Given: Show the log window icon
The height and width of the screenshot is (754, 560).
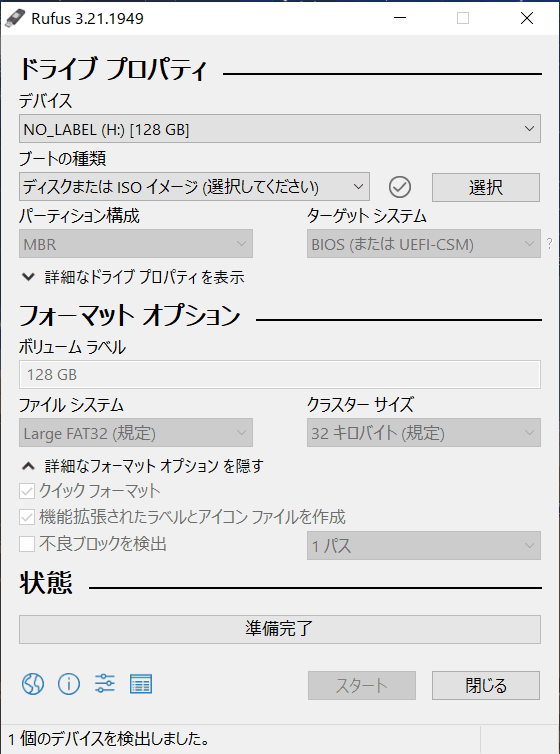Looking at the screenshot, I should tap(141, 684).
